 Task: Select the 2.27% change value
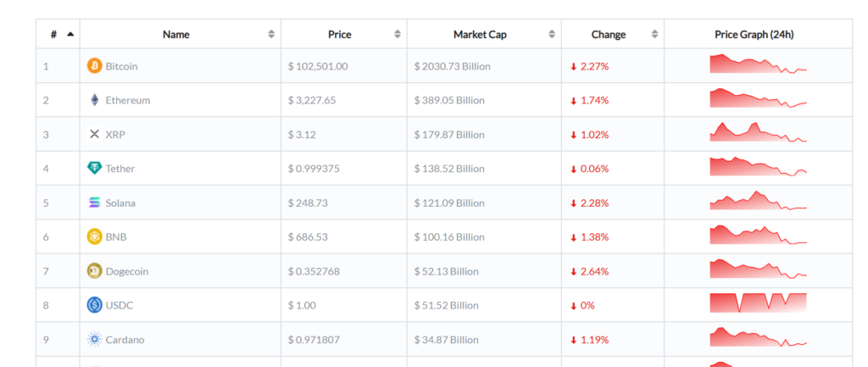click(594, 66)
